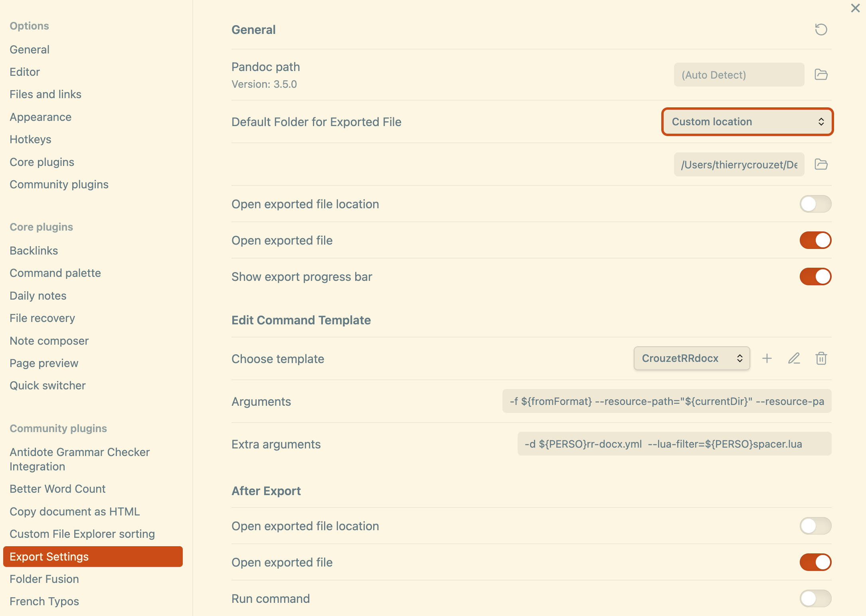Delete the CrouzetRRdocx template with trash icon
Viewport: 866px width, 616px height.
(821, 358)
